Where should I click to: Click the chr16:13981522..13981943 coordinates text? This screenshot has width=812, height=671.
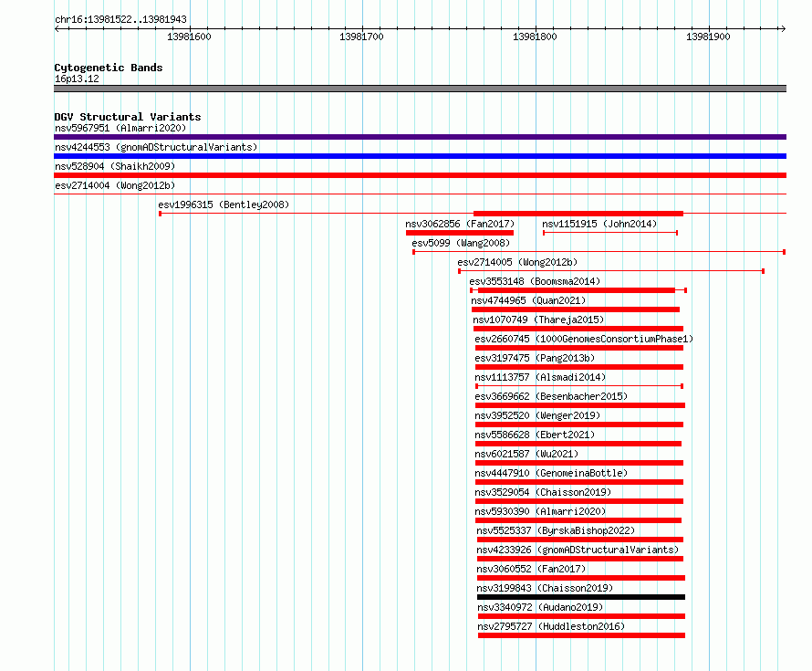(x=120, y=20)
